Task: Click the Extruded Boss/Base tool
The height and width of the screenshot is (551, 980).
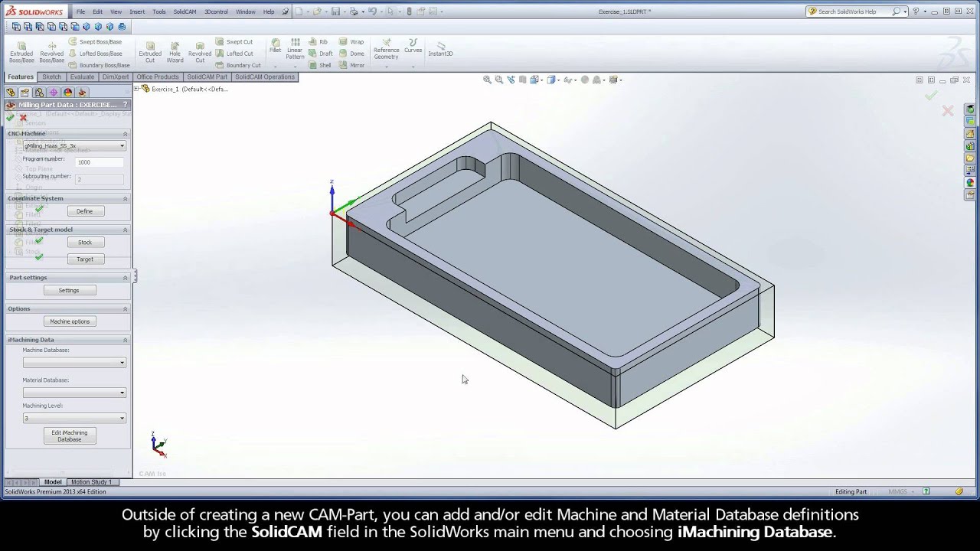Action: click(x=21, y=51)
